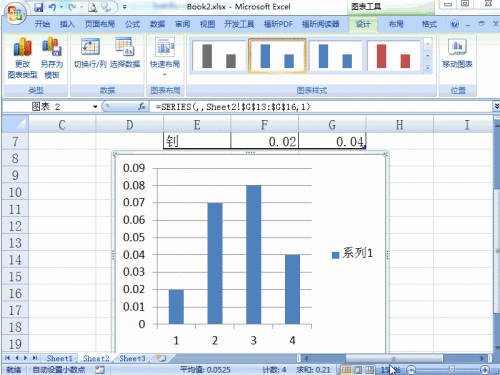Open the 数据 (Data) ribbon tab
This screenshot has height=375, width=500.
click(x=157, y=24)
